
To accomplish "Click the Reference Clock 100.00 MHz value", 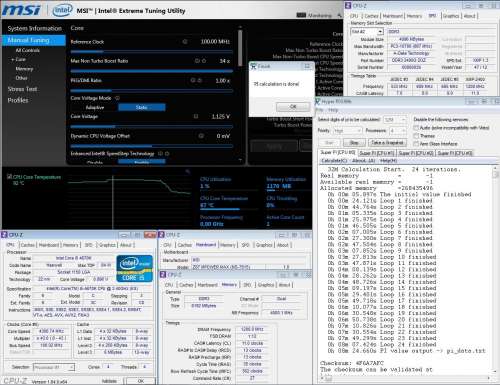I will click(x=215, y=42).
